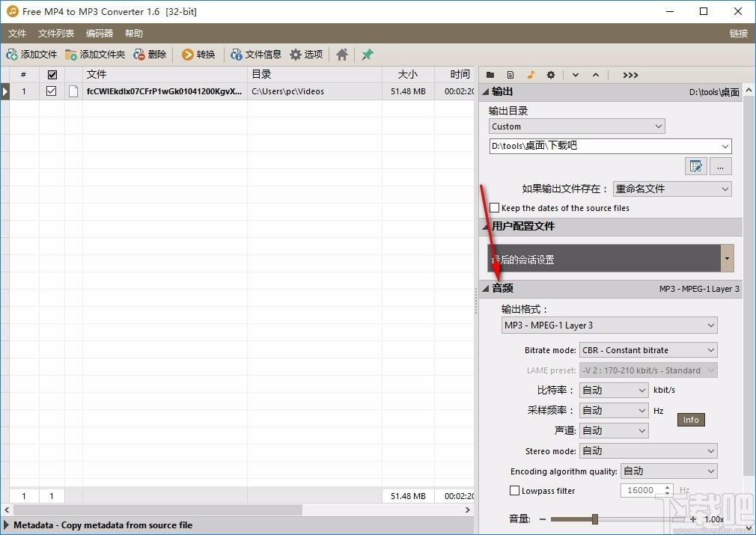Select the fcCWIEkdlx07 file name cell
This screenshot has height=535, width=756.
pos(165,91)
